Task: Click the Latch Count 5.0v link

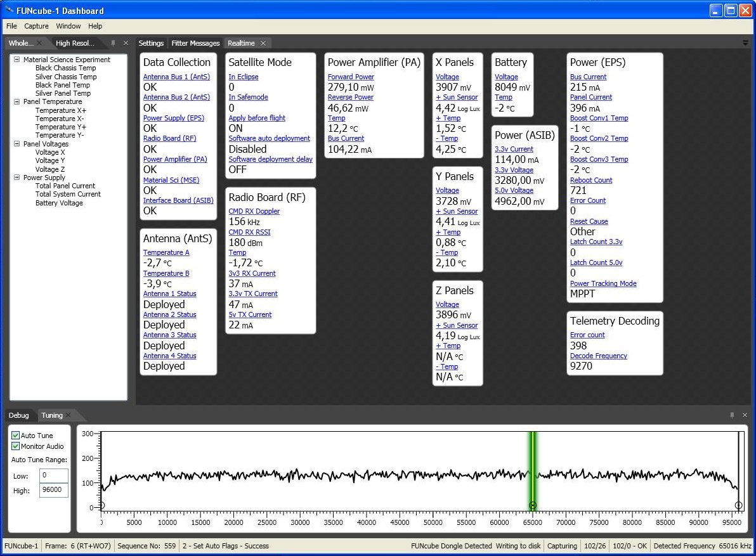Action: [596, 262]
